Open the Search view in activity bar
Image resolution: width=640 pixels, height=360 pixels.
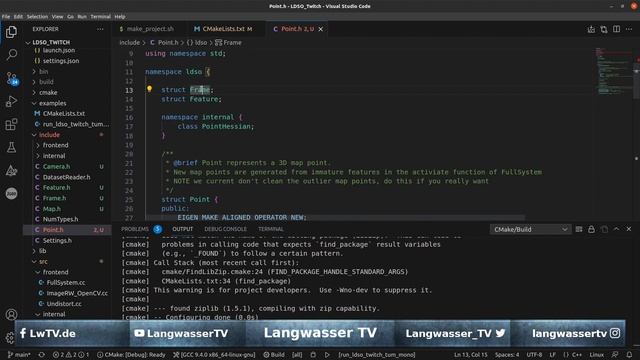click(11, 54)
